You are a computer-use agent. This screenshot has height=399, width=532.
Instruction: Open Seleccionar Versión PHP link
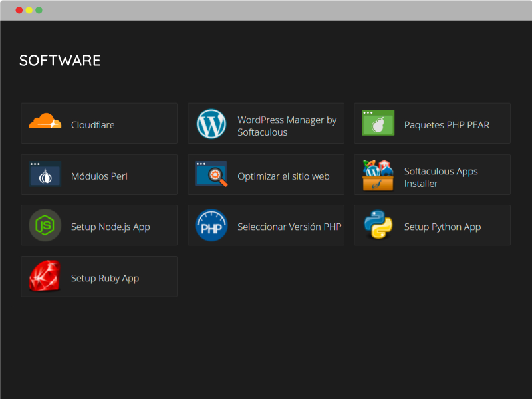click(289, 227)
